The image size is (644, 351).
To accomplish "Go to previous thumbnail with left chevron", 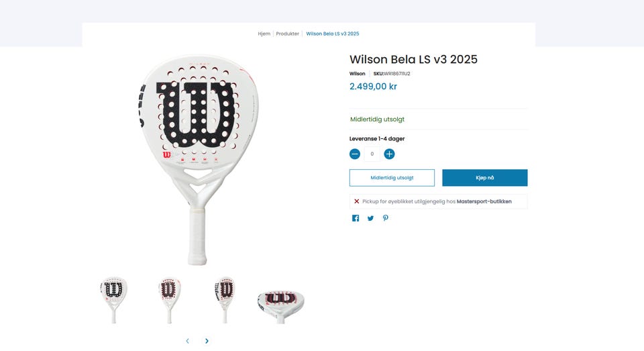I will click(187, 341).
